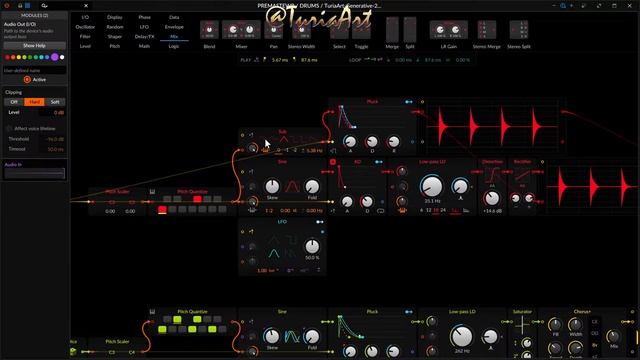The image size is (640, 360).
Task: Click the Low-pass LD 35.1 Hz cutoff knob
Action: point(432,187)
